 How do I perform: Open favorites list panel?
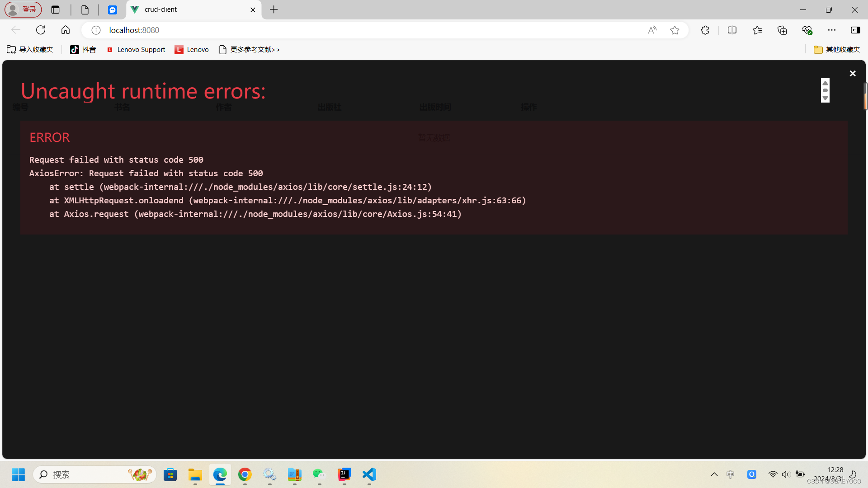(x=757, y=30)
